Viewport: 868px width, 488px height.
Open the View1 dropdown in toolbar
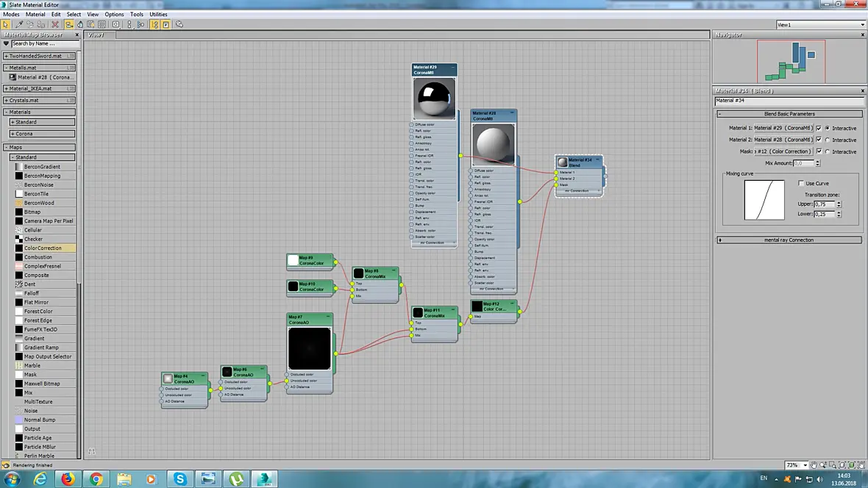(820, 24)
